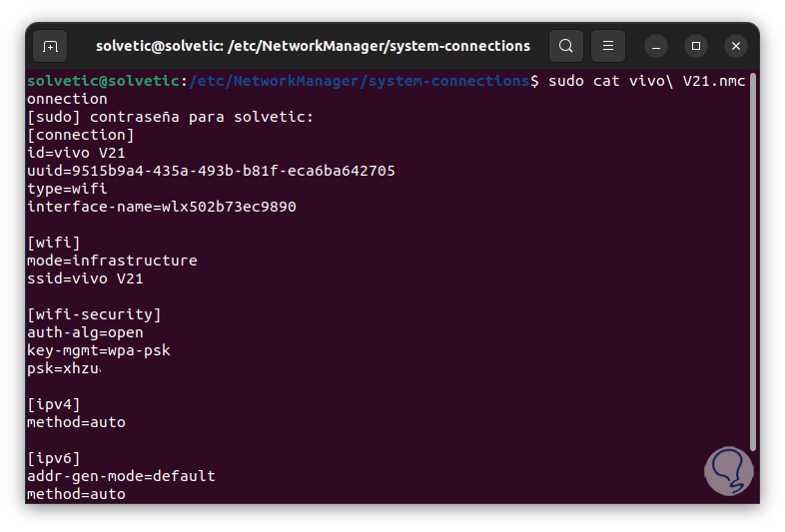Close the terminal window
The image size is (785, 532).
coord(736,46)
